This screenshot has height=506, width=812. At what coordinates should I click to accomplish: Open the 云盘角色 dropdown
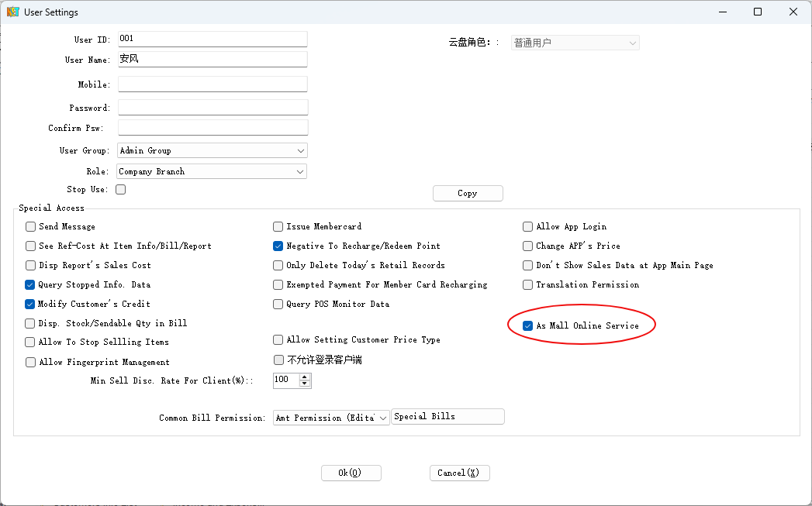tap(632, 43)
